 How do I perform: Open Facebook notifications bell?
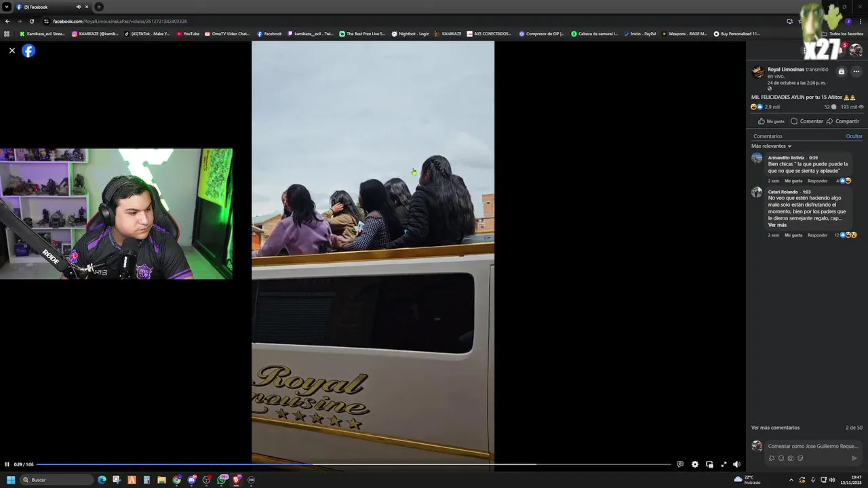[x=840, y=49]
